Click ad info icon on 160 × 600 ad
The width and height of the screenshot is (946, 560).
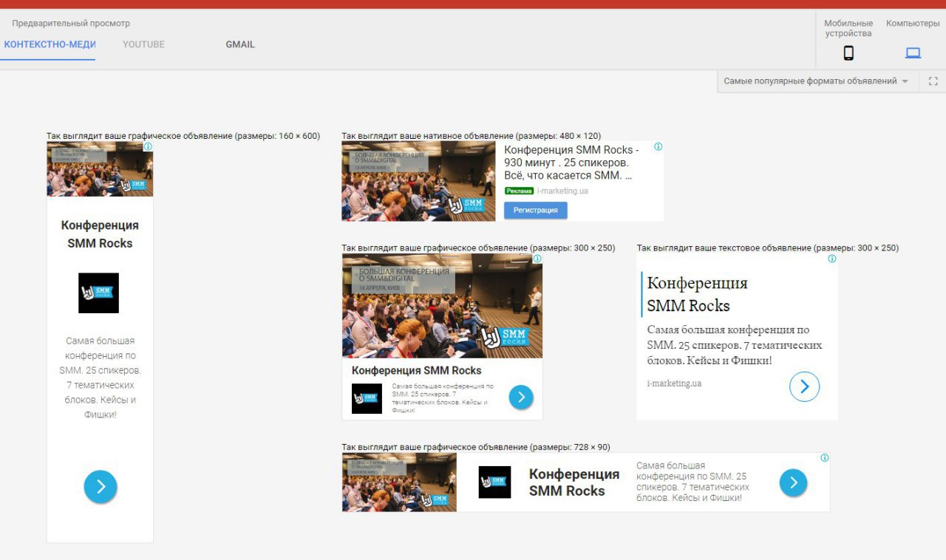[148, 147]
